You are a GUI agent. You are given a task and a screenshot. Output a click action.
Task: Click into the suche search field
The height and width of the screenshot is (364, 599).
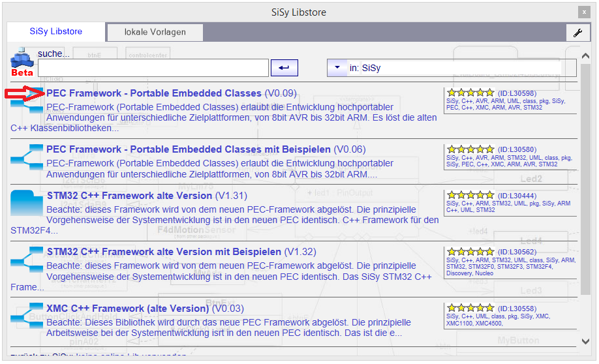[x=153, y=68]
